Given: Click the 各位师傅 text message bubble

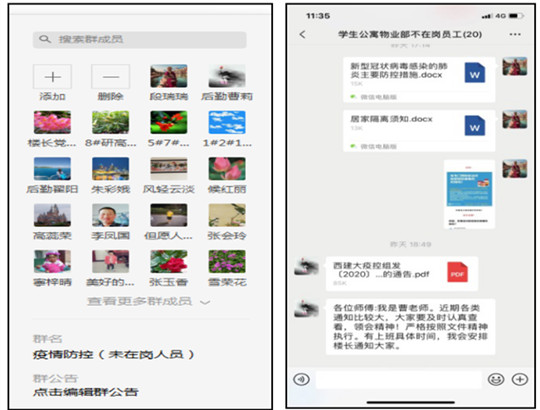Looking at the screenshot, I should (411, 327).
